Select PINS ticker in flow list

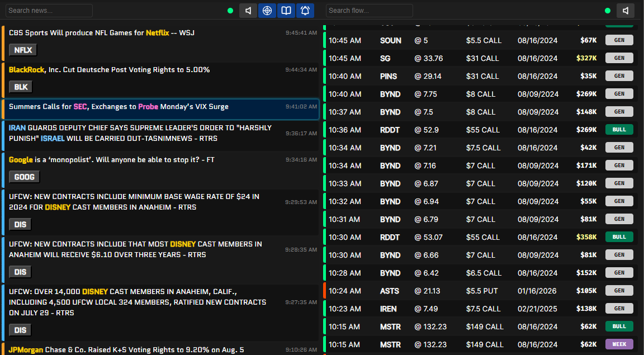tap(389, 77)
